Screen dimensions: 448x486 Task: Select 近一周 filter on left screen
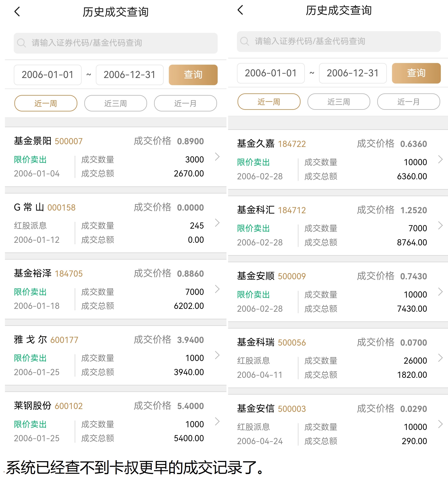46,103
